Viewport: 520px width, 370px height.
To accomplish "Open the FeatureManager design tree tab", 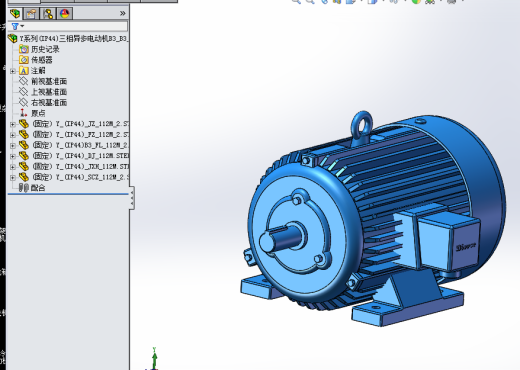I will [x=15, y=14].
